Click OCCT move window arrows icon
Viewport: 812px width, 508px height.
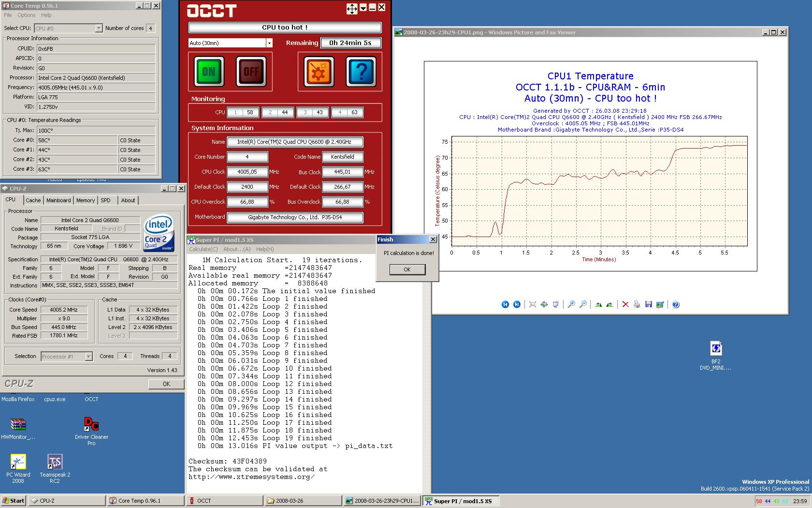pos(352,8)
